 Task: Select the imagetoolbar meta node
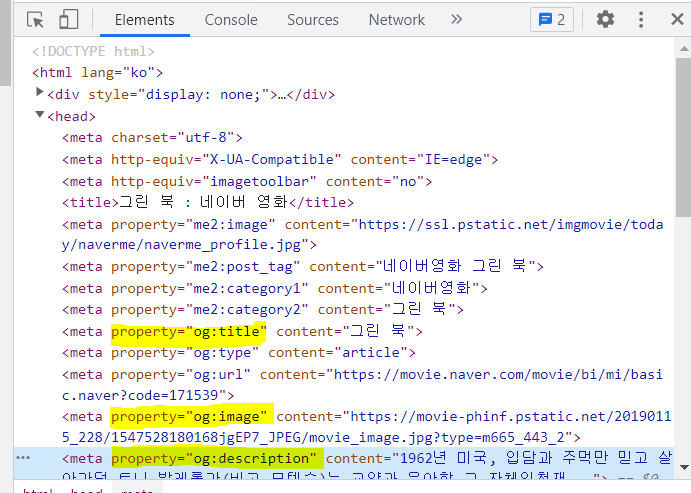point(247,182)
